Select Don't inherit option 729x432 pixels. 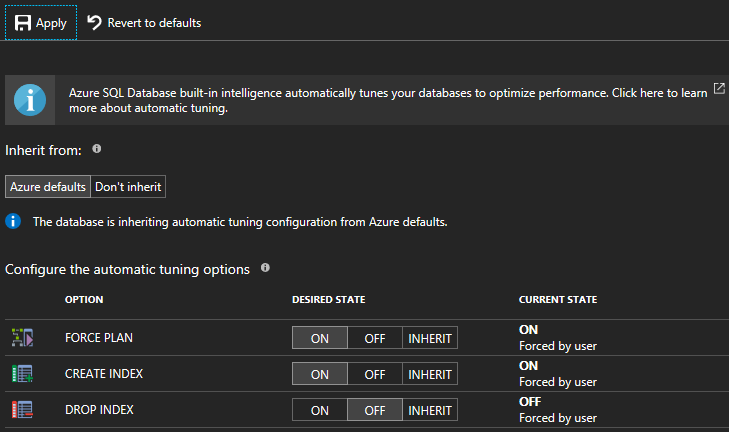point(128,186)
